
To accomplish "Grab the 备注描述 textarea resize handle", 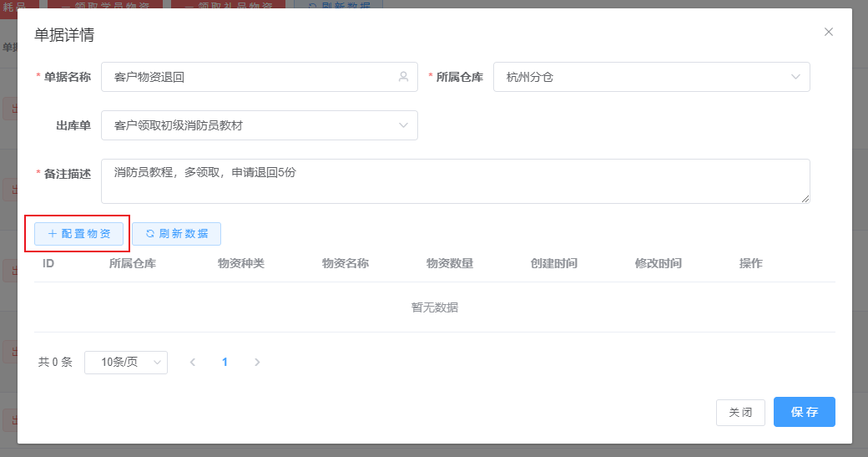I will pyautogui.click(x=805, y=199).
